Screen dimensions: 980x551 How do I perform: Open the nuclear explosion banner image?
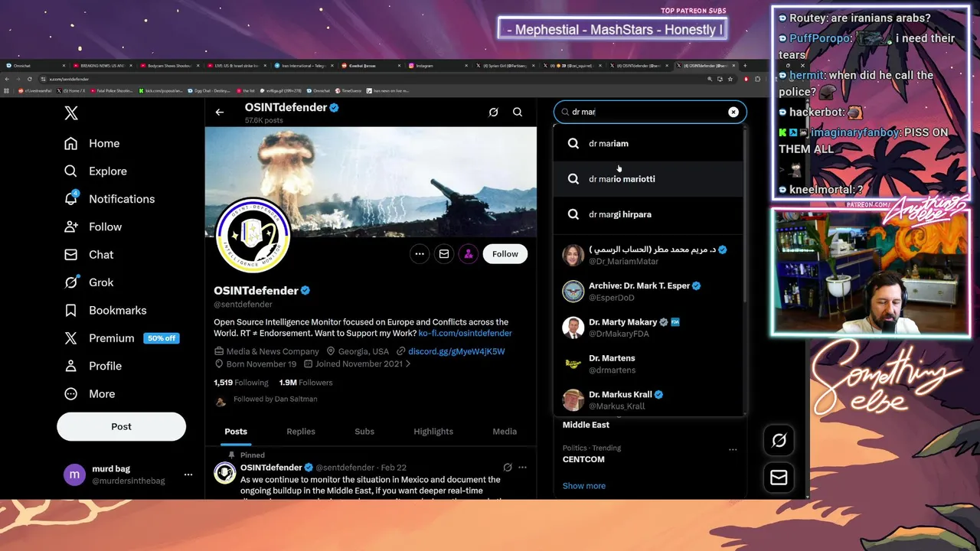[x=371, y=181]
